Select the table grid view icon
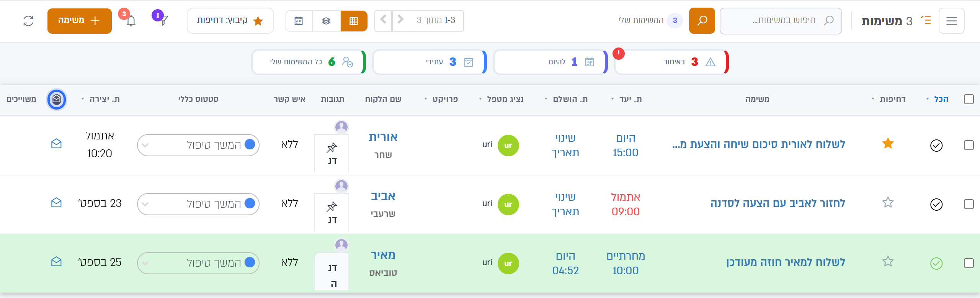 coord(354,21)
